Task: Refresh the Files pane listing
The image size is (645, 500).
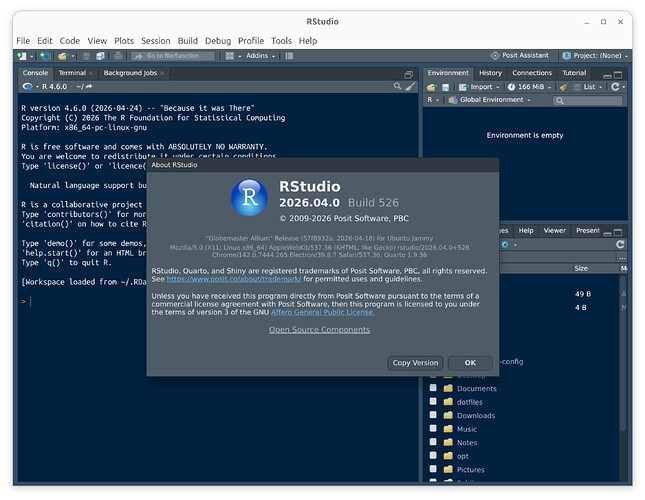Action: tap(620, 245)
